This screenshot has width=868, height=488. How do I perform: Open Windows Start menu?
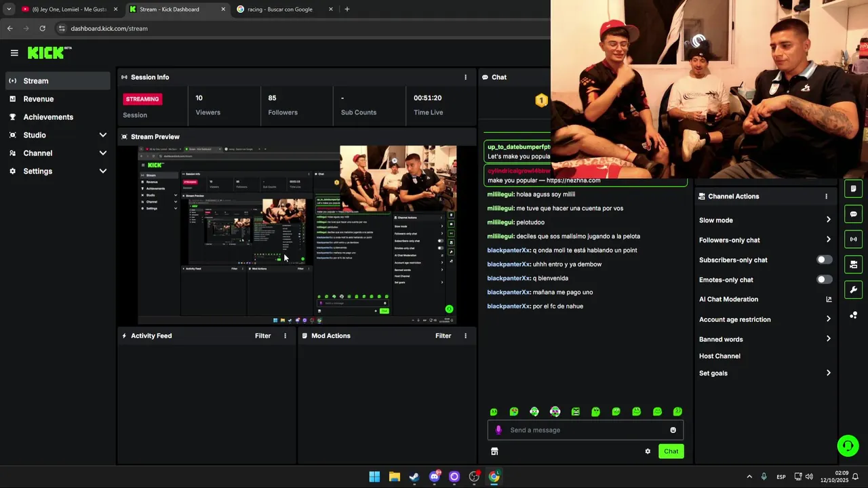tap(374, 476)
